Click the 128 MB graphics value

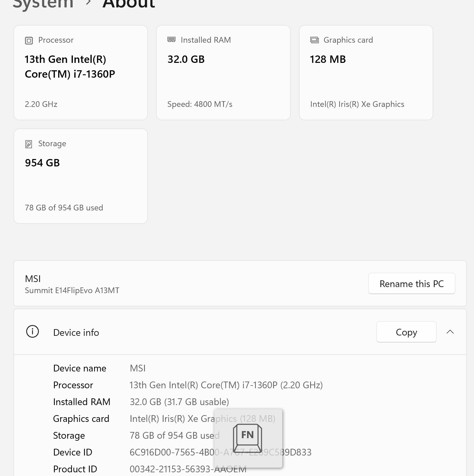pos(328,59)
